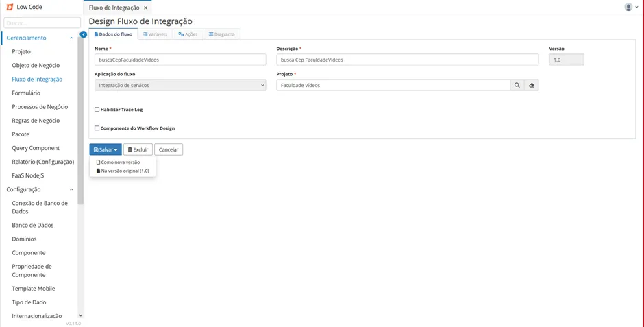Viewport: 644px width, 327px height.
Task: Click the Cancelar button
Action: coord(169,149)
